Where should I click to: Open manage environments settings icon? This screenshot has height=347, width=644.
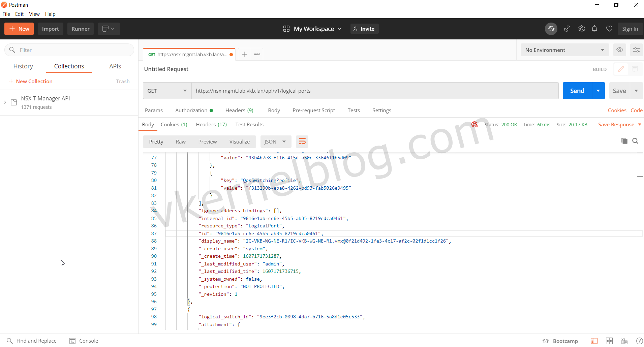[636, 50]
